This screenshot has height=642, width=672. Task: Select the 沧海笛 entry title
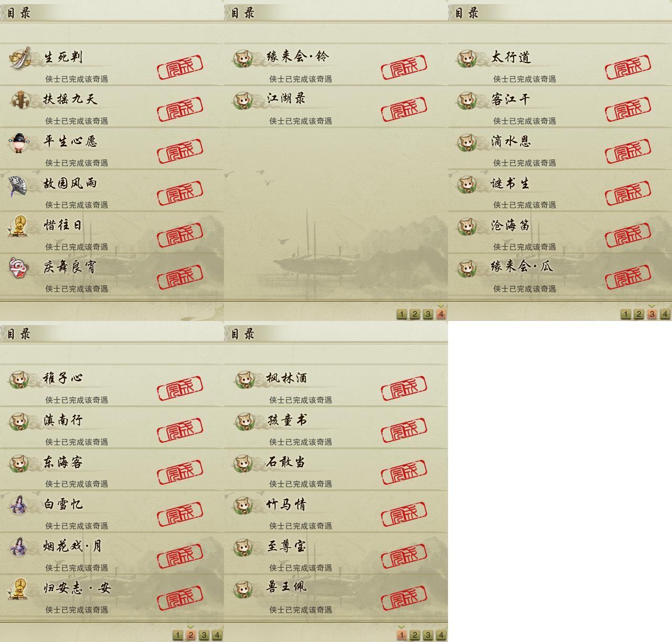click(510, 226)
